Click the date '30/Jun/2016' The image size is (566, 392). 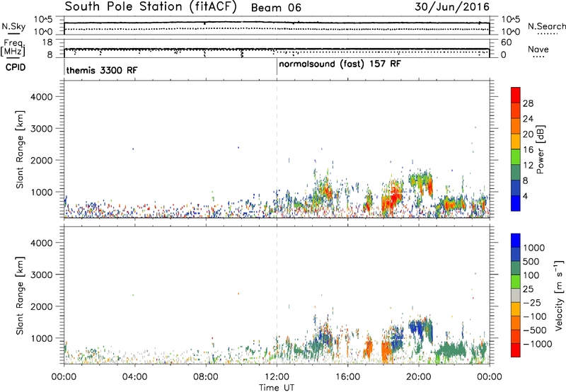pos(452,7)
